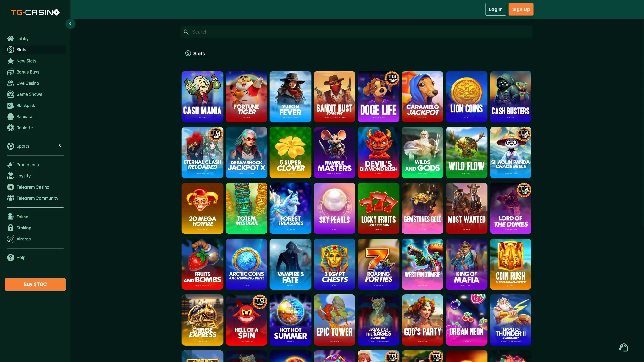This screenshot has height=362, width=644.
Task: Open the Sky Pearls slot
Action: click(335, 208)
